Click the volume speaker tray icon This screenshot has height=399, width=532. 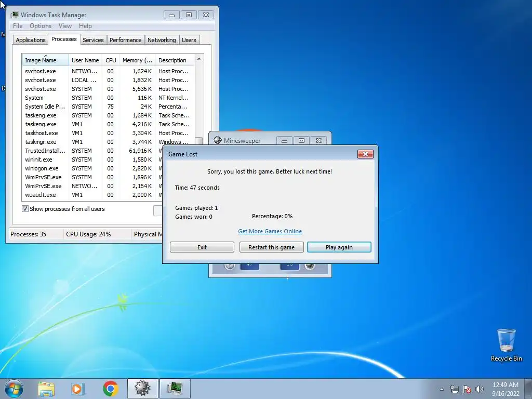pyautogui.click(x=480, y=389)
